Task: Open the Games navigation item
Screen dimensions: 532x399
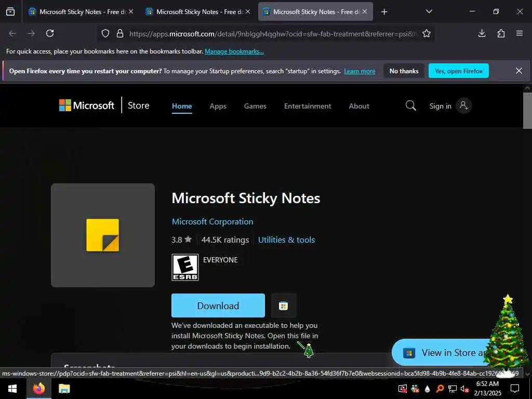Action: pyautogui.click(x=255, y=106)
